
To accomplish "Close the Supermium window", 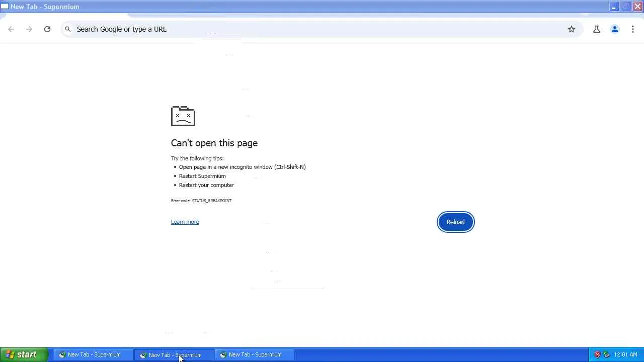I will click(637, 7).
